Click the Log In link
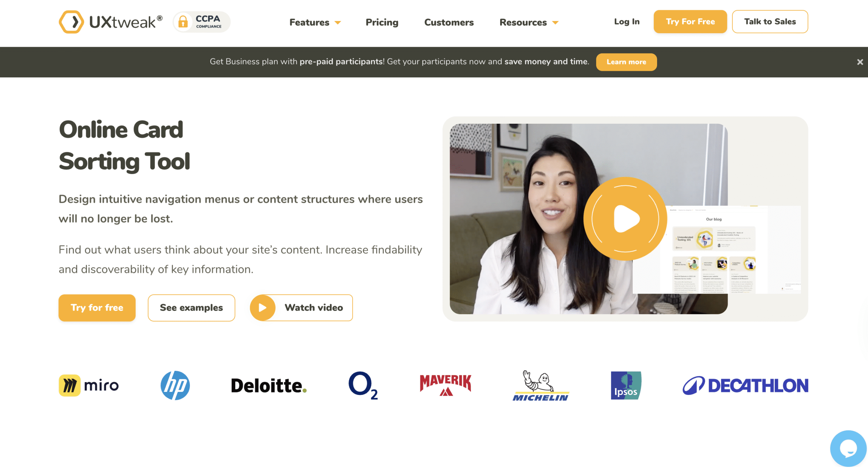The width and height of the screenshot is (868, 476). pyautogui.click(x=627, y=22)
